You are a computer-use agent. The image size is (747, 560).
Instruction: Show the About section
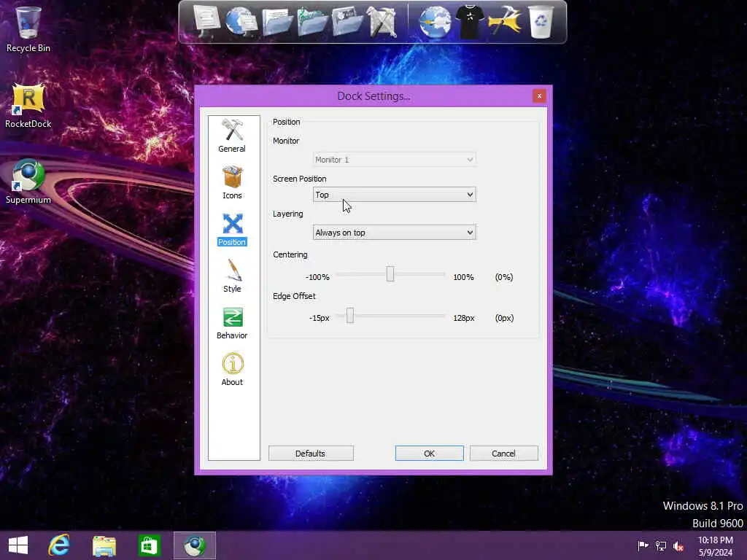coord(232,370)
